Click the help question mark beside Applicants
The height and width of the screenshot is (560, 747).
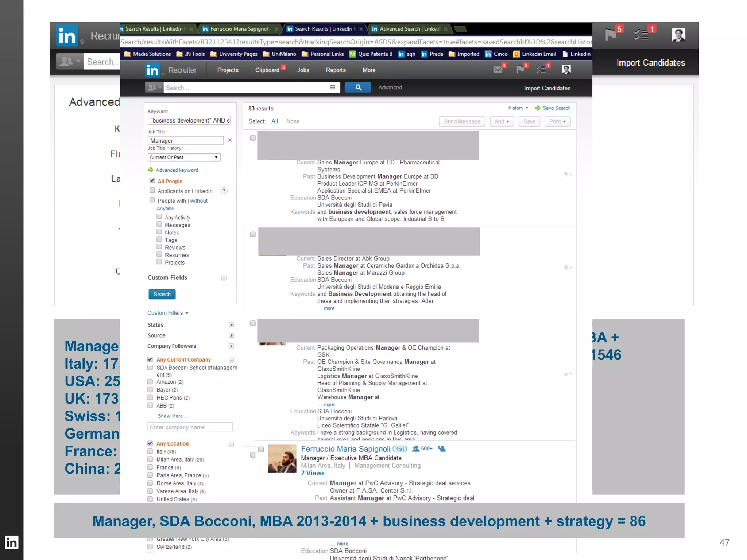(224, 191)
